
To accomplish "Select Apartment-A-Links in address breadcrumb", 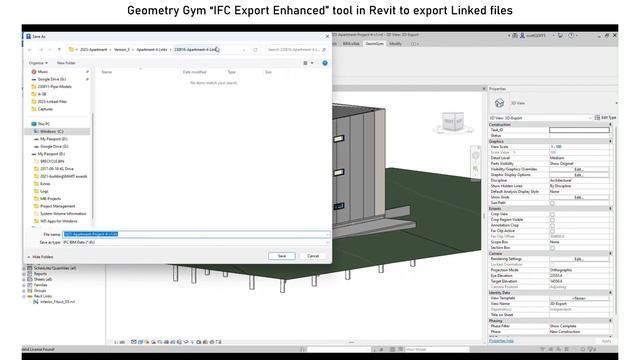I will [151, 49].
